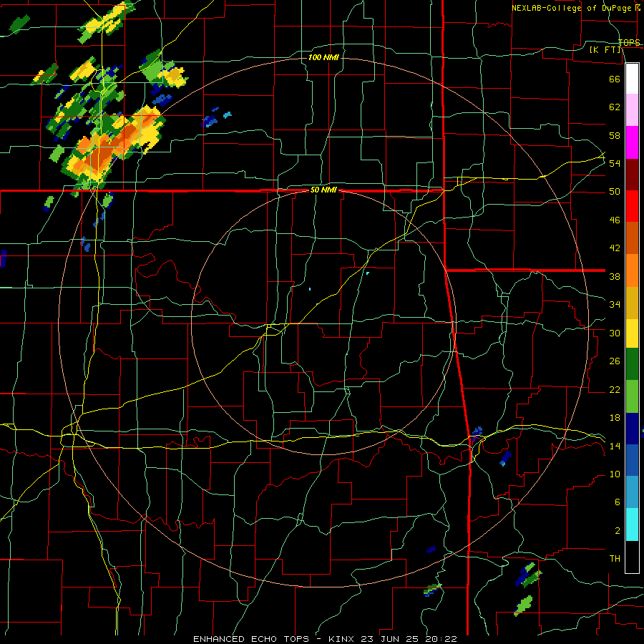The image size is (644, 644).
Task: Select the dark red legend swatch
Action: (x=632, y=175)
